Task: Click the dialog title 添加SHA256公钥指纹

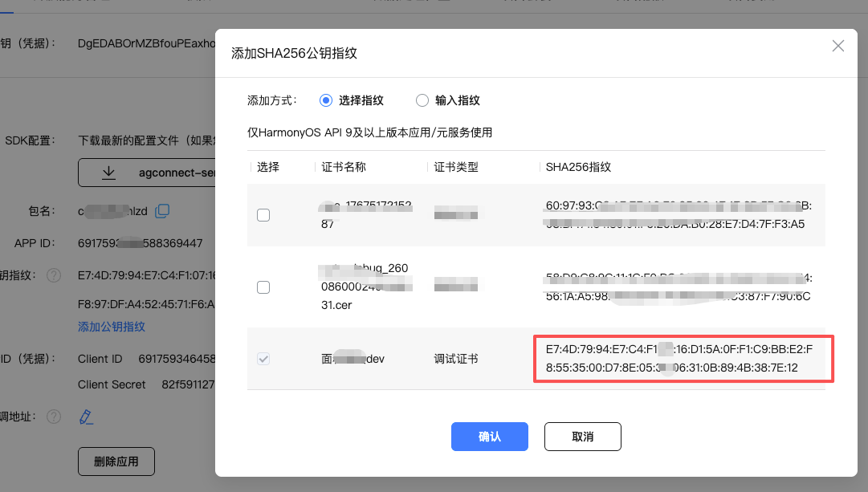Action: (294, 53)
